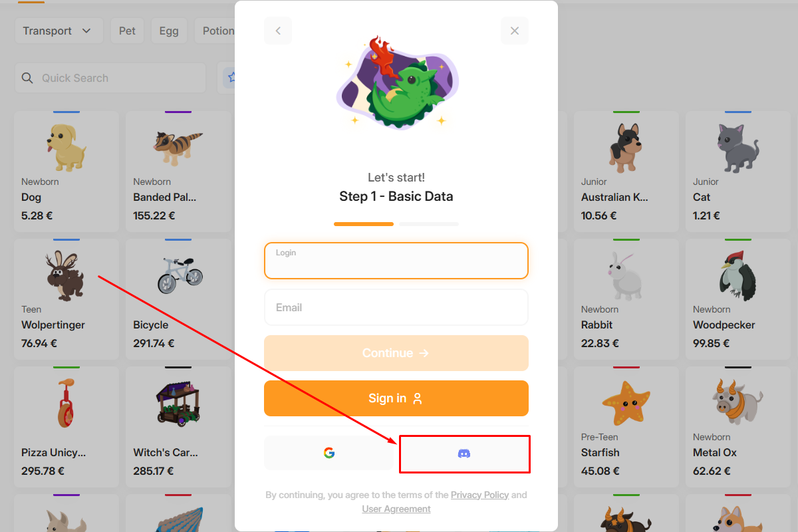The height and width of the screenshot is (532, 798).
Task: Close the registration dialog with X
Action: (x=515, y=31)
